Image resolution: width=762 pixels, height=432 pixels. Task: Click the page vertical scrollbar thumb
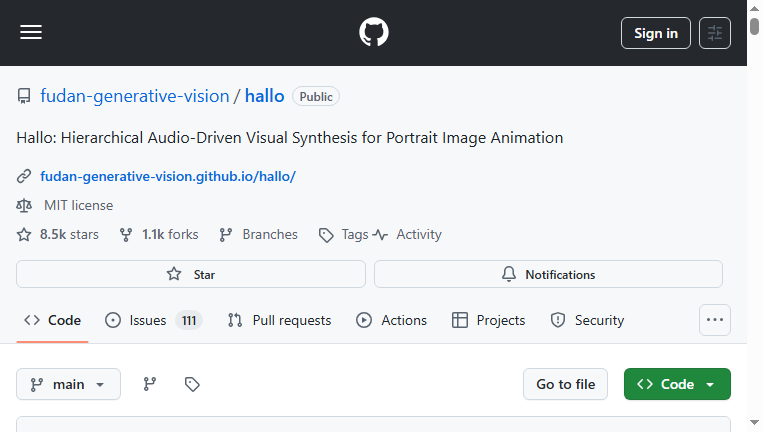pyautogui.click(x=754, y=26)
